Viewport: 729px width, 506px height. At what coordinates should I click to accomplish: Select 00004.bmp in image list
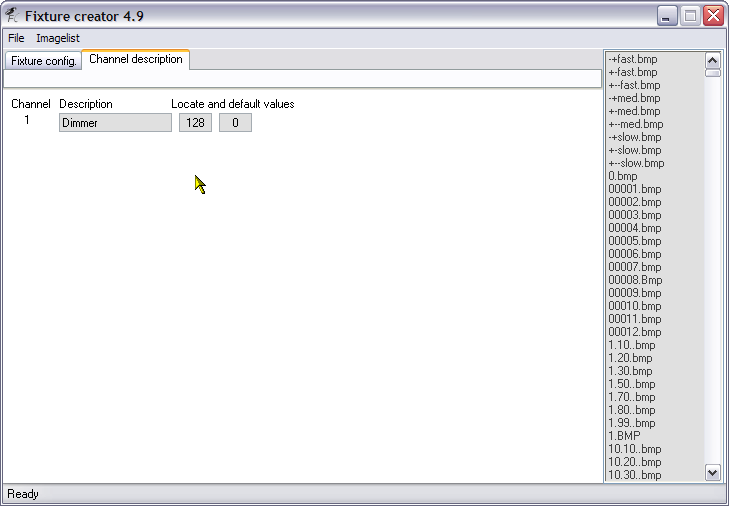635,228
